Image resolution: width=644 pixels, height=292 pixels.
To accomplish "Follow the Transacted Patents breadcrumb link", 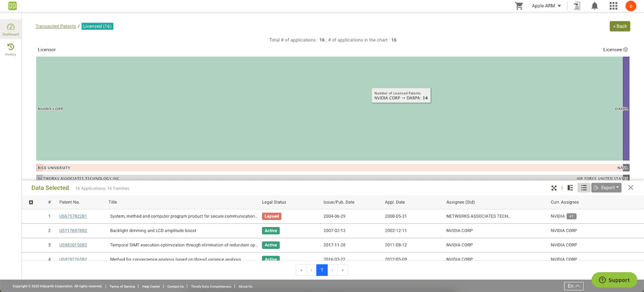I will point(55,26).
